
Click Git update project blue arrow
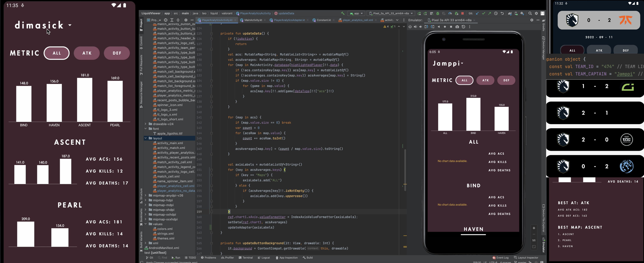click(478, 14)
